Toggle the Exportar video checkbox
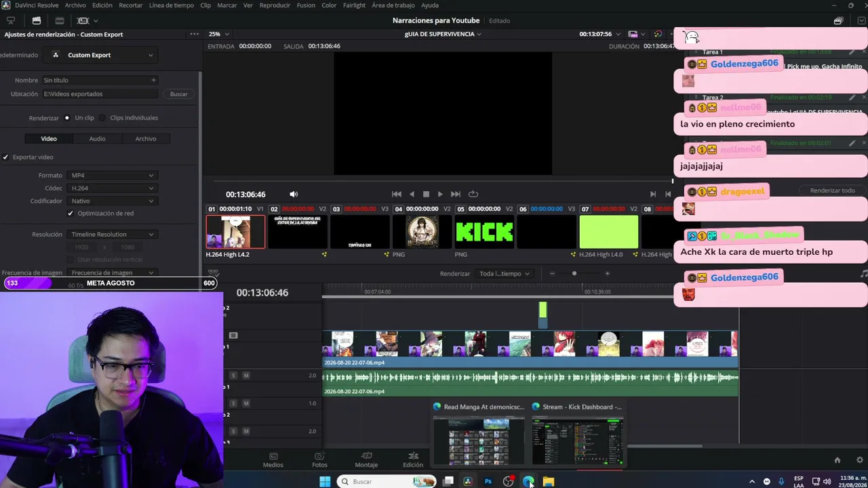 [5, 157]
